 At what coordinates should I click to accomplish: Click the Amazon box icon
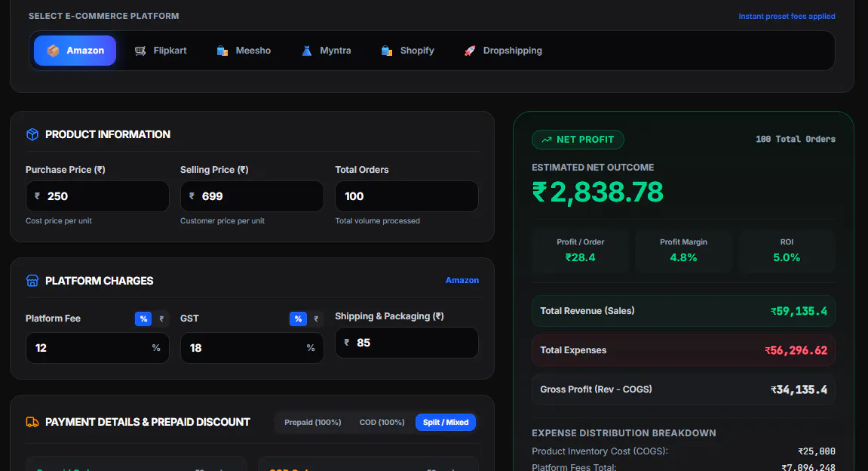click(x=53, y=51)
